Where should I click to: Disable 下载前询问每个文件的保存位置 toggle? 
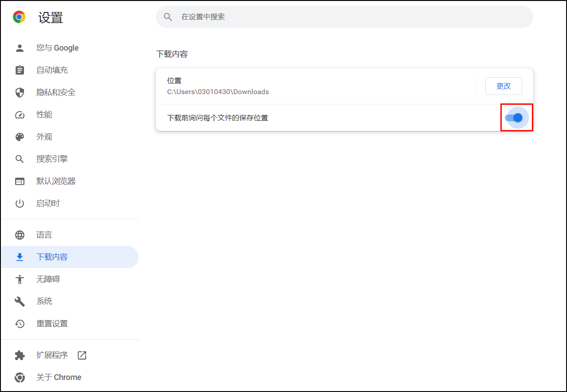(516, 118)
